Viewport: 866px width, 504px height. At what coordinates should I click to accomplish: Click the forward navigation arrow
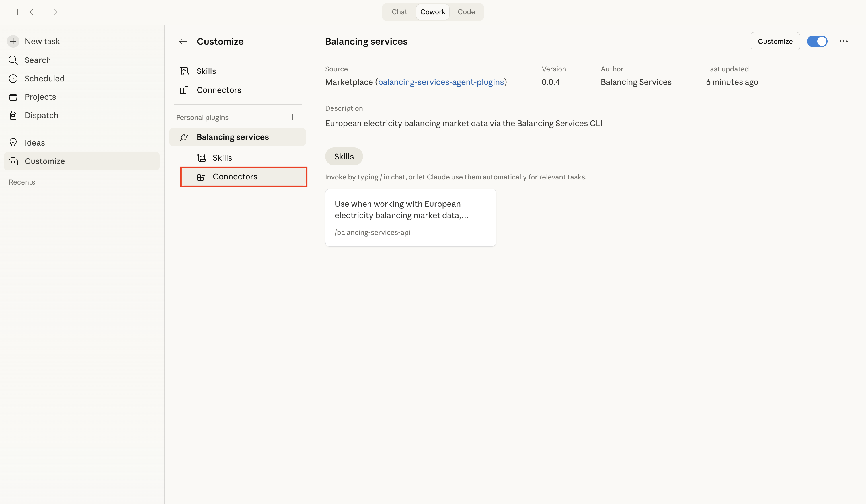[53, 12]
